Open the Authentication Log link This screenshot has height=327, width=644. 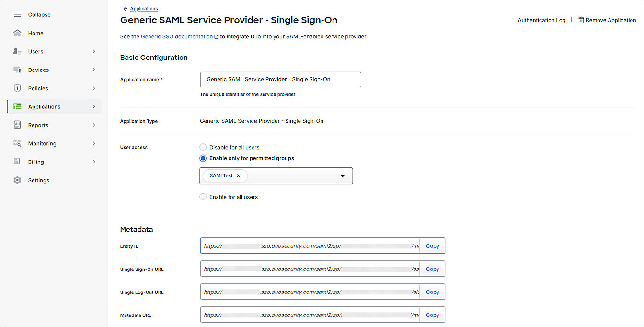click(x=541, y=20)
